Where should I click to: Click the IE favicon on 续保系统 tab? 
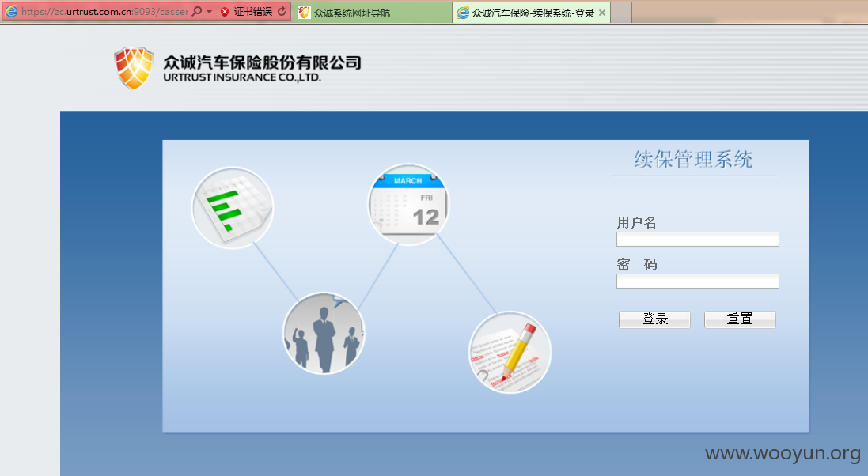[x=463, y=13]
